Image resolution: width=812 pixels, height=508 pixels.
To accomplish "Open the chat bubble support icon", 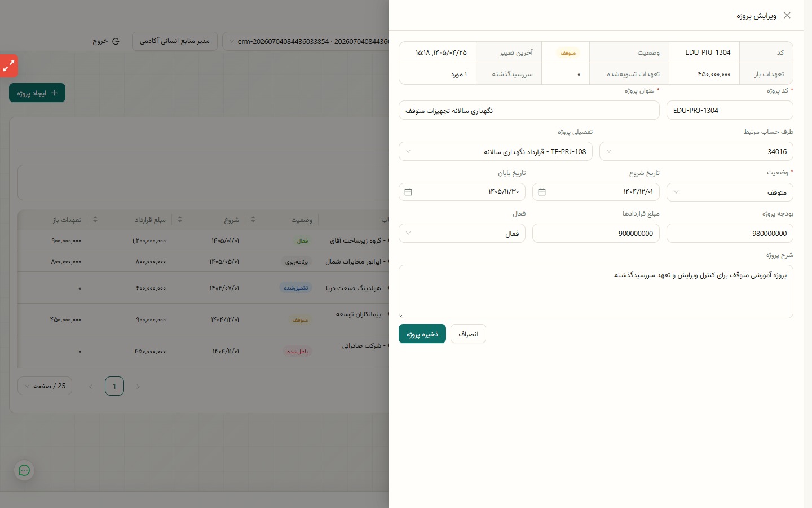I will (x=24, y=470).
